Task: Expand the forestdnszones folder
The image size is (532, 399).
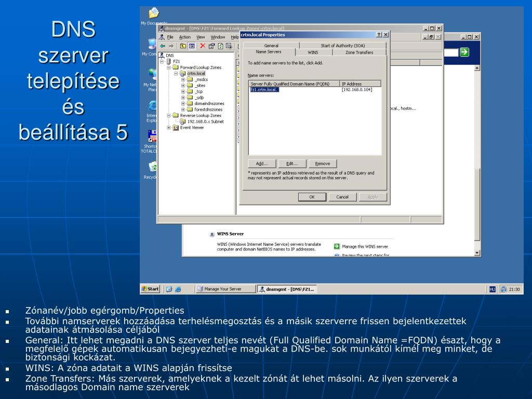Action: tap(183, 110)
